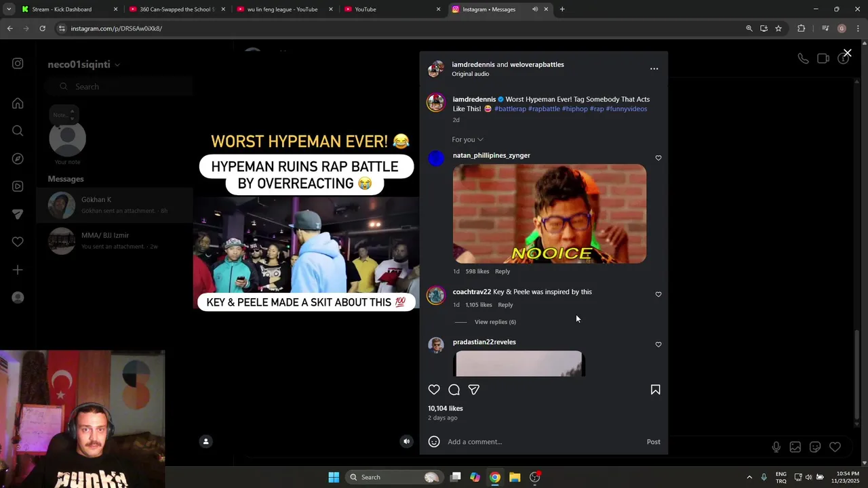View replies (6) under coachtrav22's comment
Viewport: 868px width, 488px height.
pos(495,322)
